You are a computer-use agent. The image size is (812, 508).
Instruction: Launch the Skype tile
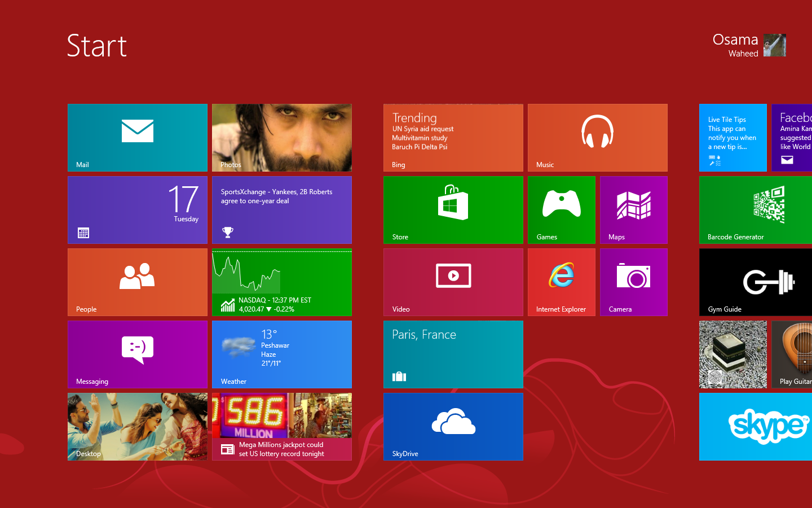coord(756,427)
